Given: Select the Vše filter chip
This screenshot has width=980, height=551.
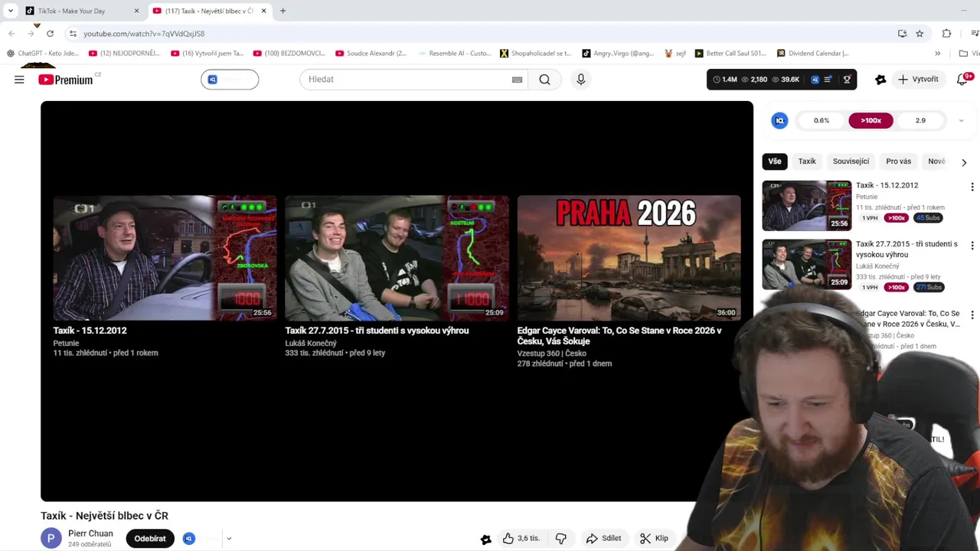Looking at the screenshot, I should (x=775, y=161).
